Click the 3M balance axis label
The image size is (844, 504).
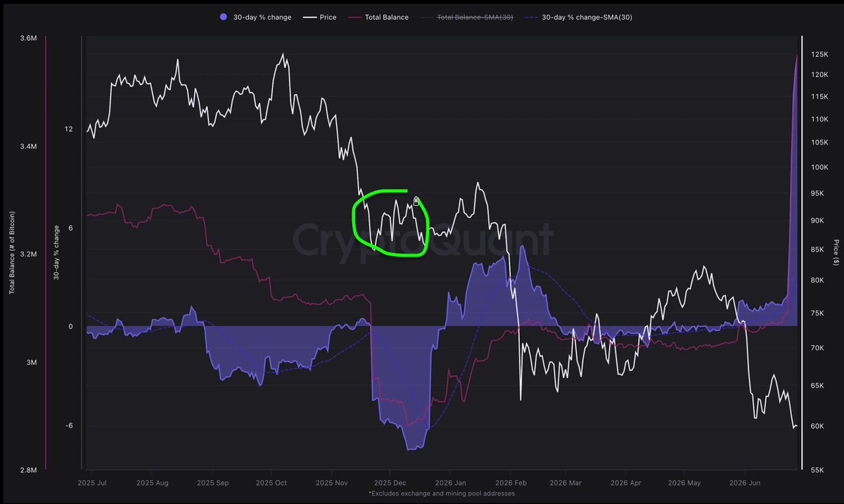click(x=32, y=363)
